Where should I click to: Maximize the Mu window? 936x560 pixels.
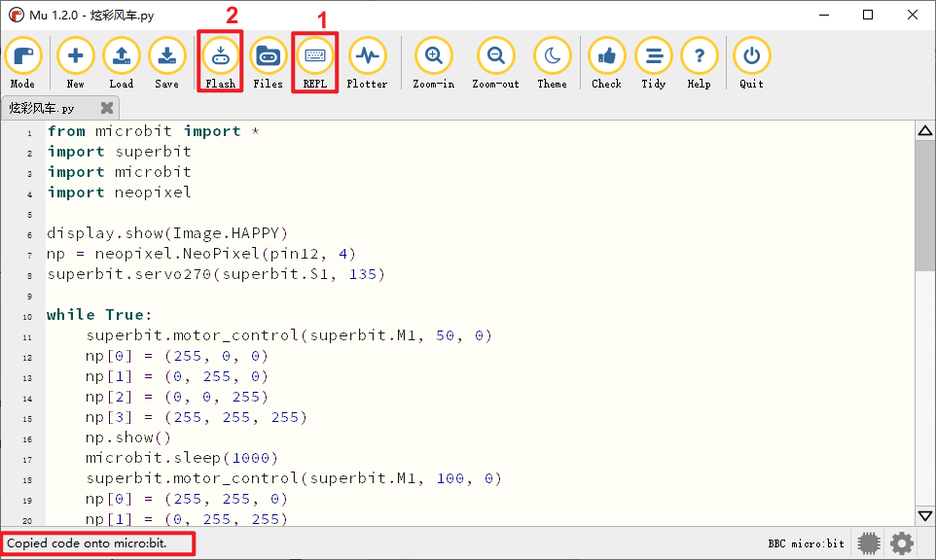point(868,15)
